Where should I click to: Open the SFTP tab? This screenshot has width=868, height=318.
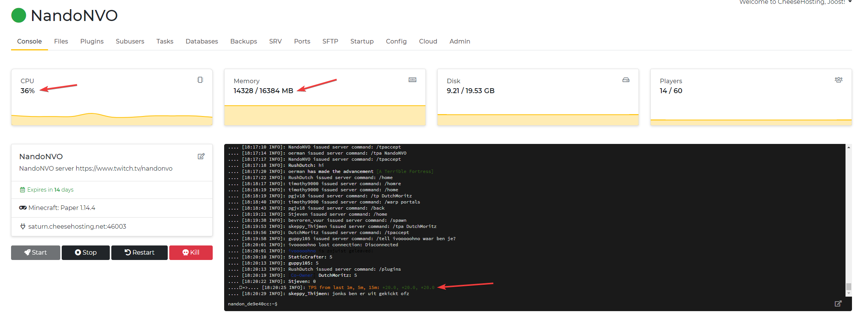click(x=330, y=41)
